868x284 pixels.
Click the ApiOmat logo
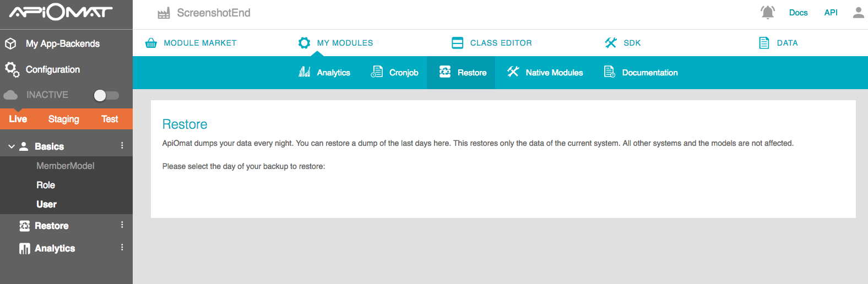point(61,12)
